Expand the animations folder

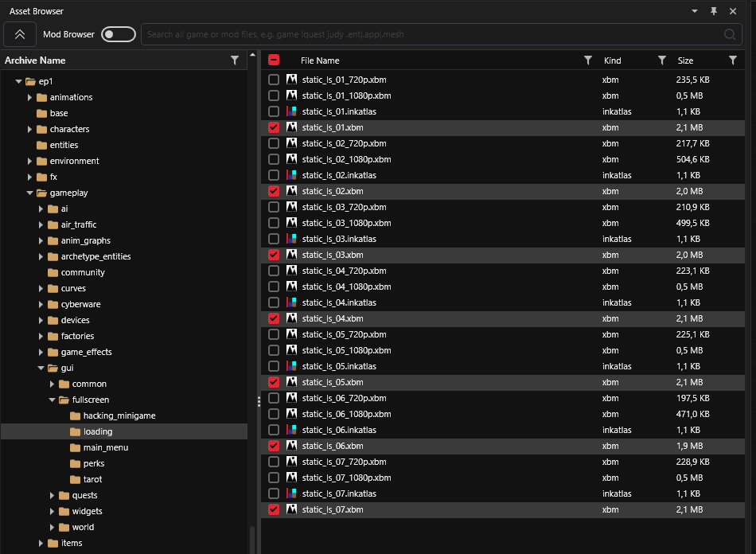30,97
